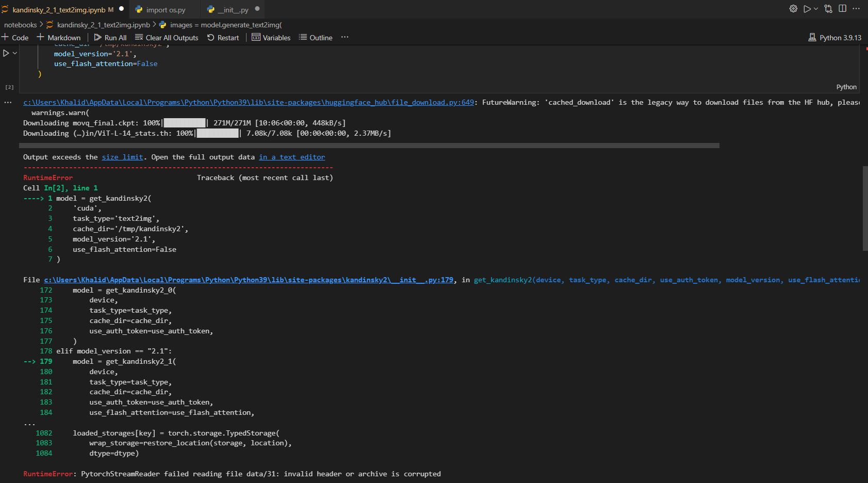Open the Variables panel
The height and width of the screenshot is (483, 868).
[x=271, y=37]
